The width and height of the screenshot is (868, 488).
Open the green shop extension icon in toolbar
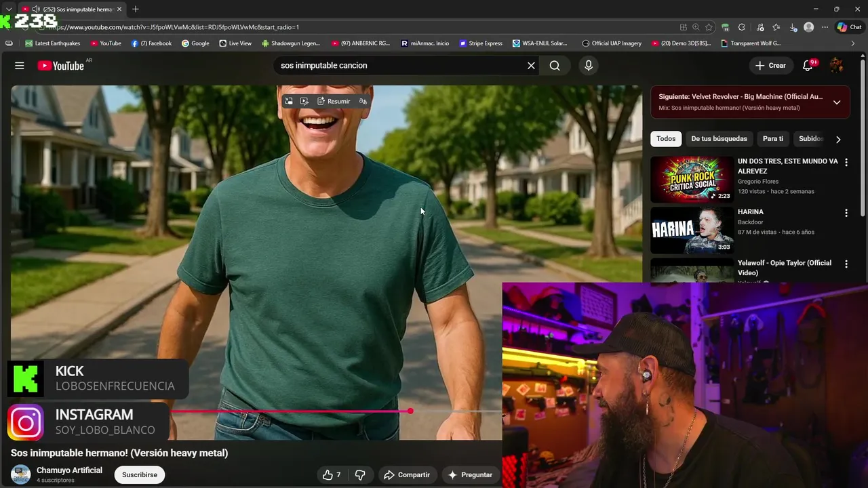click(x=726, y=27)
